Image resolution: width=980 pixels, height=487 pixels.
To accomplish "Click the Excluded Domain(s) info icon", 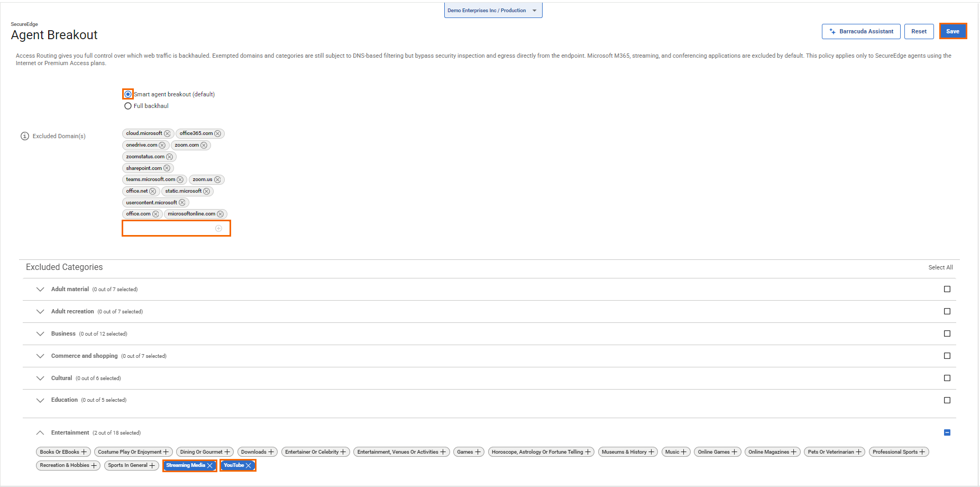I will click(x=25, y=137).
